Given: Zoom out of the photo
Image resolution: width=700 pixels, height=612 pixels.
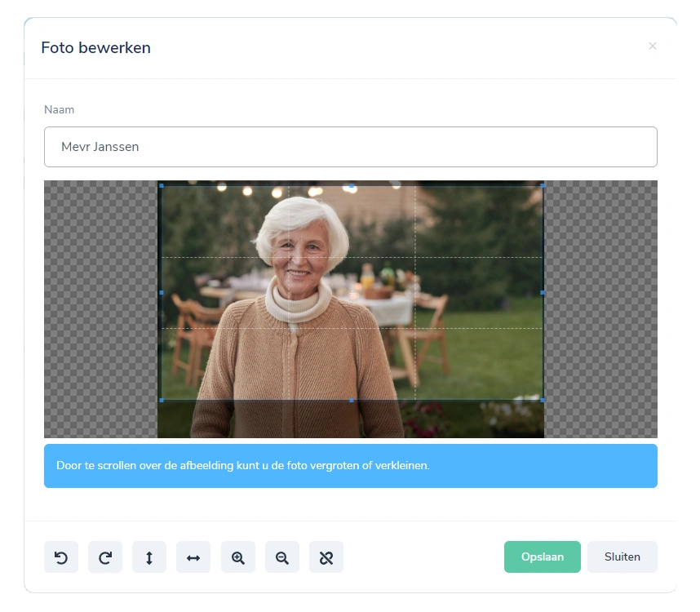Looking at the screenshot, I should pos(282,557).
